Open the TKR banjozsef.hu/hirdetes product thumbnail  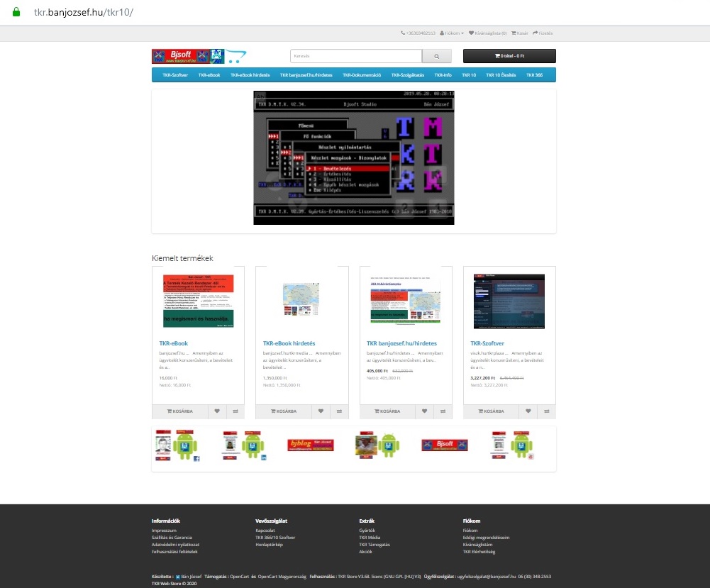coord(406,301)
